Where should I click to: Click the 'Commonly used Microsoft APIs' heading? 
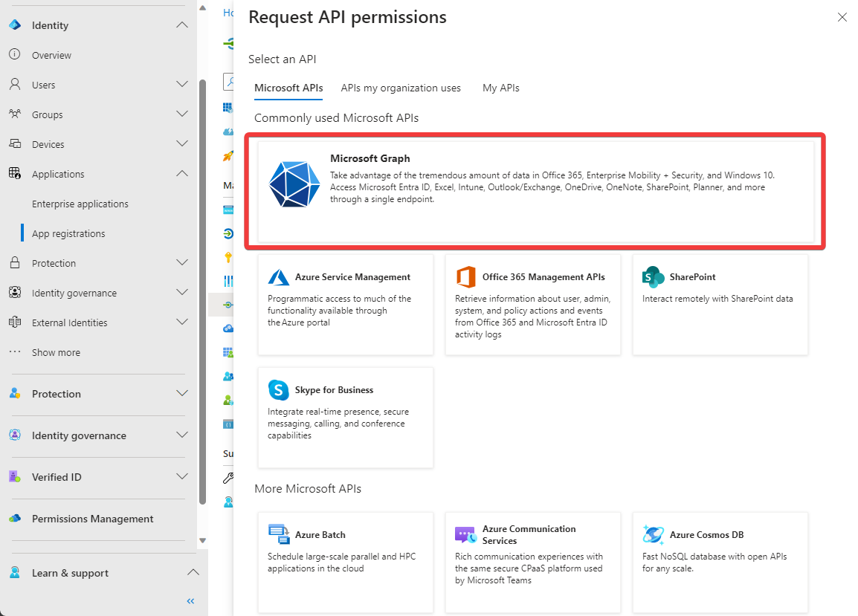[337, 117]
